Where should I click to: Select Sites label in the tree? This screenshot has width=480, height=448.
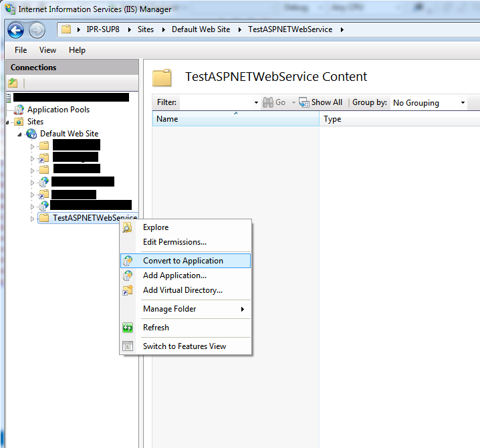coord(35,122)
